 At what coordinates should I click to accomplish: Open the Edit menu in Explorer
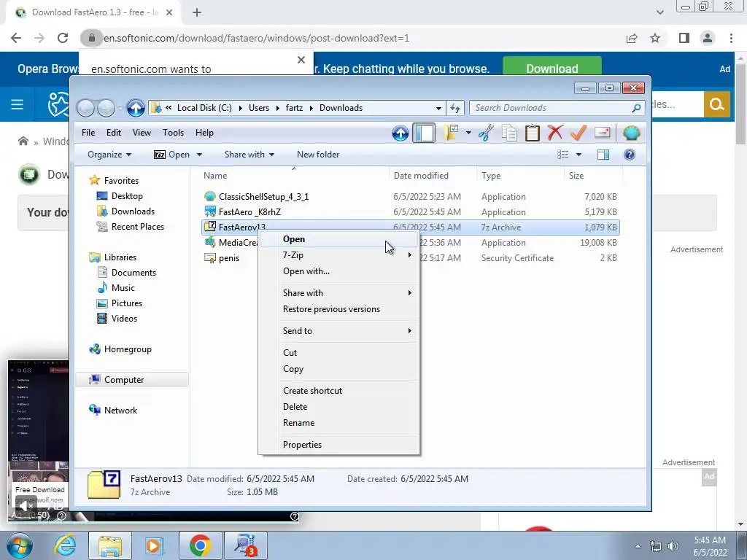pyautogui.click(x=113, y=133)
